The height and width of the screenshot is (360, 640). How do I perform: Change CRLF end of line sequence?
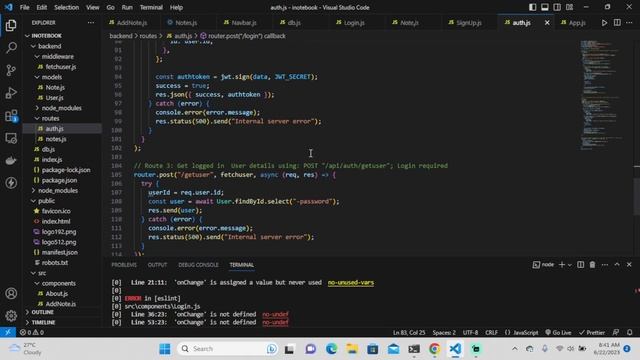(491, 332)
